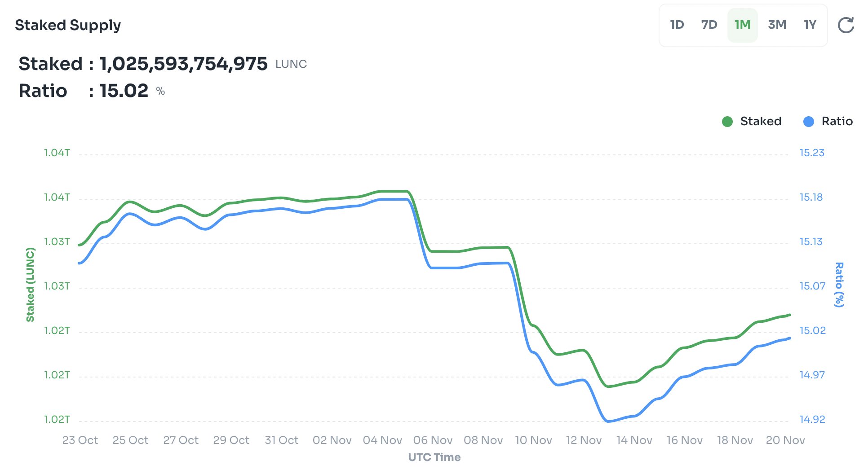The width and height of the screenshot is (868, 474).
Task: Switch to the 3M time range
Action: pyautogui.click(x=777, y=25)
